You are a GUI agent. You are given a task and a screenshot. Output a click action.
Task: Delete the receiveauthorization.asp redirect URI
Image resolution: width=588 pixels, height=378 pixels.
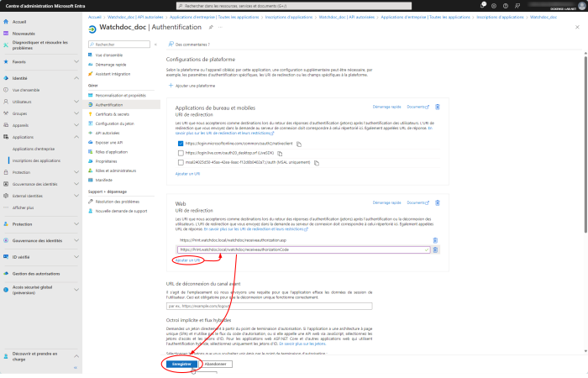pyautogui.click(x=436, y=240)
